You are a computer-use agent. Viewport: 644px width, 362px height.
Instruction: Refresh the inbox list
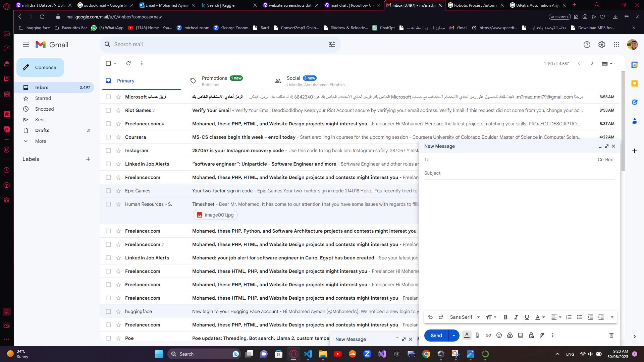(128, 63)
